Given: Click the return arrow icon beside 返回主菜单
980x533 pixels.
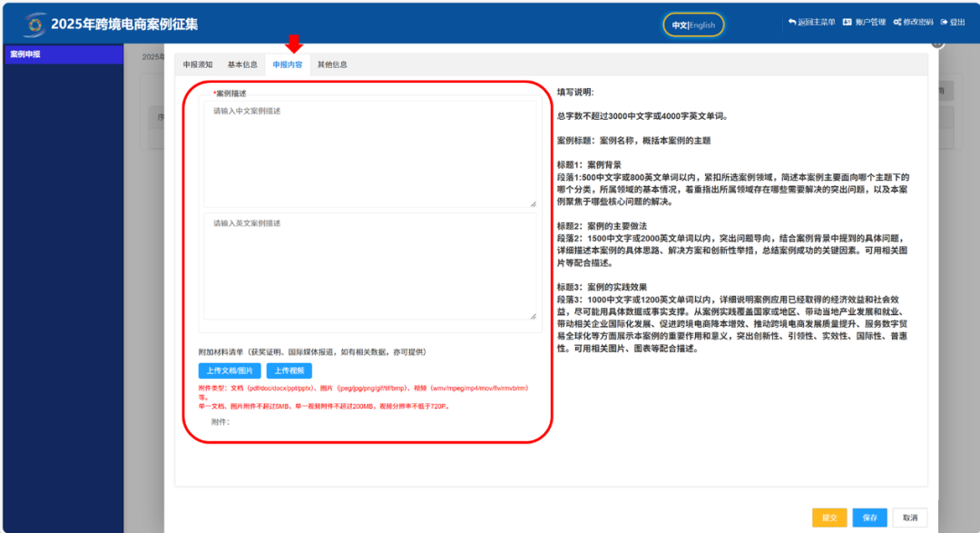Looking at the screenshot, I should point(792,22).
